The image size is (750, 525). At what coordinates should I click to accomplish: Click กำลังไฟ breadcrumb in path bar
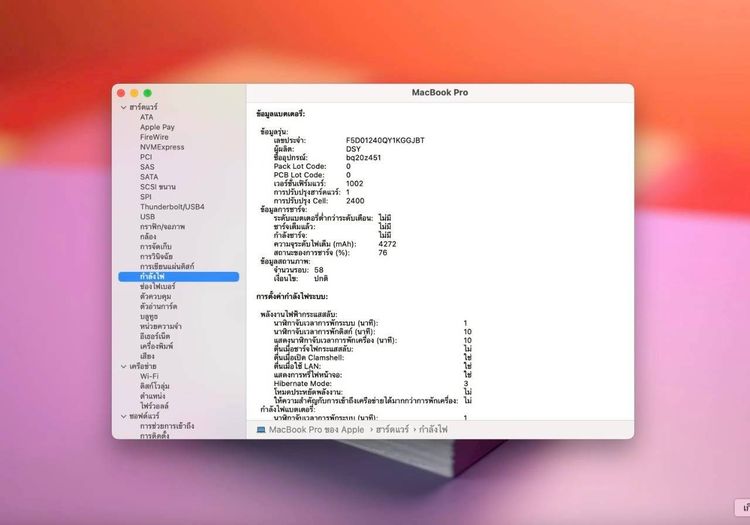(x=433, y=429)
